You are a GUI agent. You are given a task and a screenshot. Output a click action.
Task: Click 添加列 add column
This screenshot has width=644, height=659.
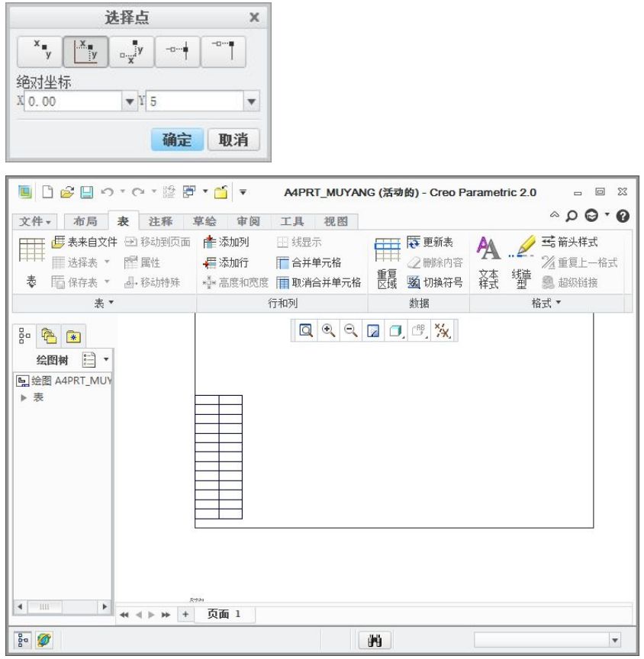click(226, 242)
